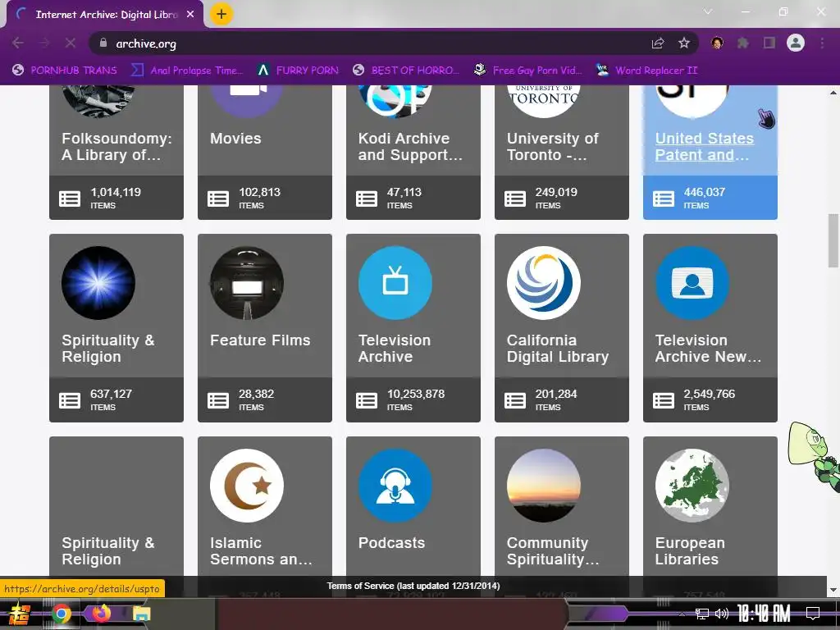840x630 pixels.
Task: Click the list icon beside 28,382 items
Action: pyautogui.click(x=218, y=400)
